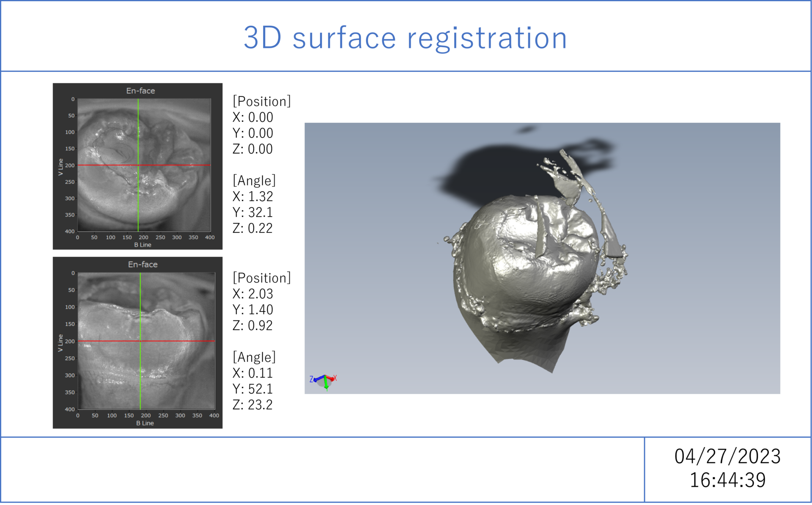Click the bottom Angle X: 0.11 value
Viewport: 812px width, 505px height.
click(x=252, y=373)
